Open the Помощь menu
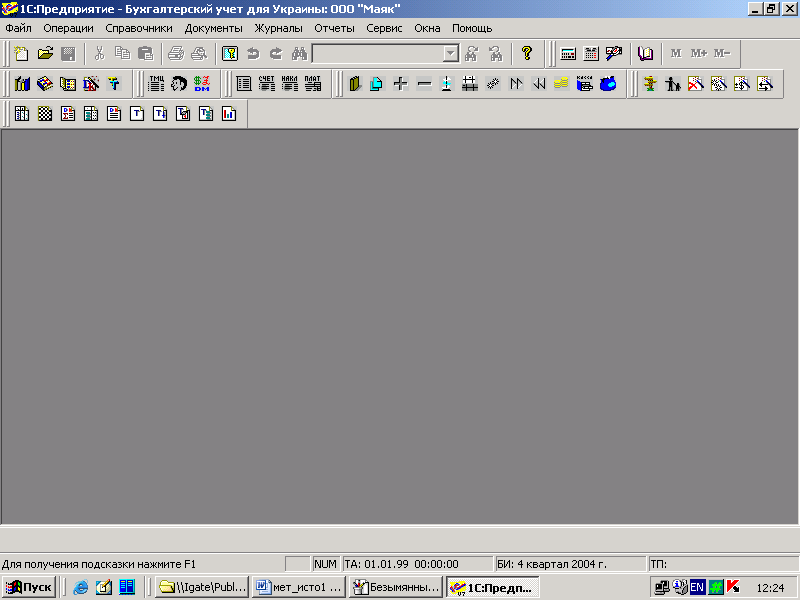800x600 pixels. pyautogui.click(x=472, y=29)
